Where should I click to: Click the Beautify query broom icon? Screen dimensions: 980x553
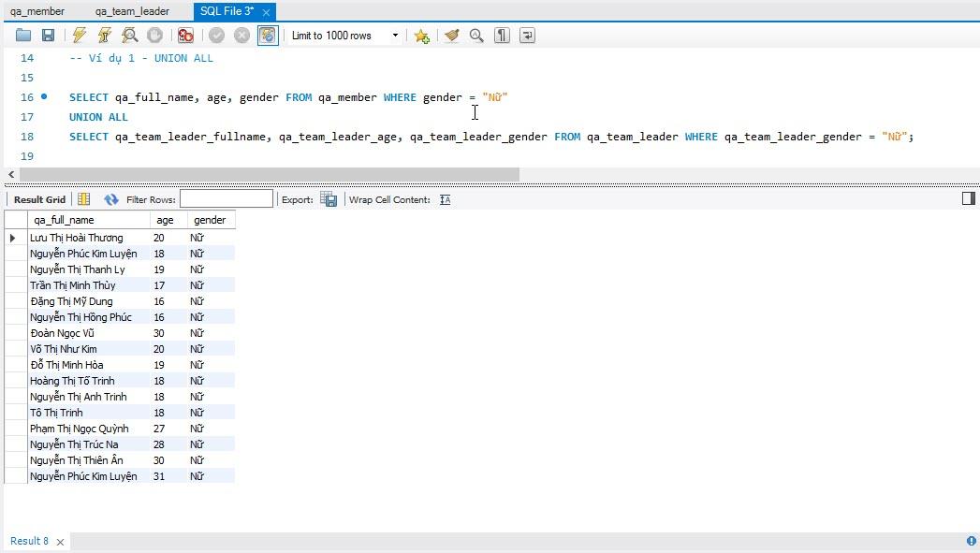tap(452, 36)
